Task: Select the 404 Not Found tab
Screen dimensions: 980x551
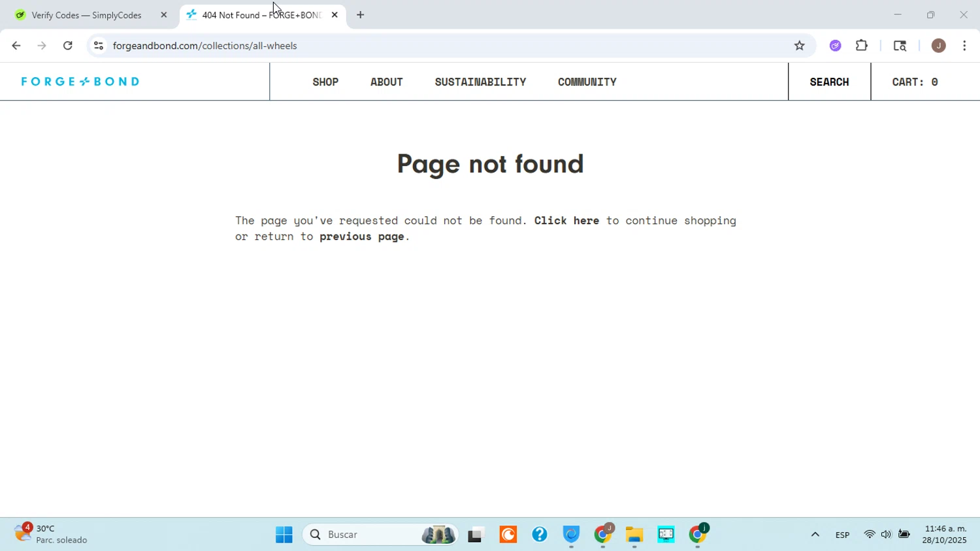Action: (261, 15)
